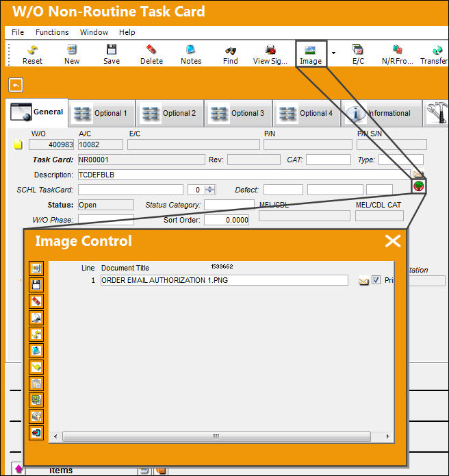Viewport: 449px width, 476px height.
Task: Switch to the Optional 1 tab
Action: 101,113
